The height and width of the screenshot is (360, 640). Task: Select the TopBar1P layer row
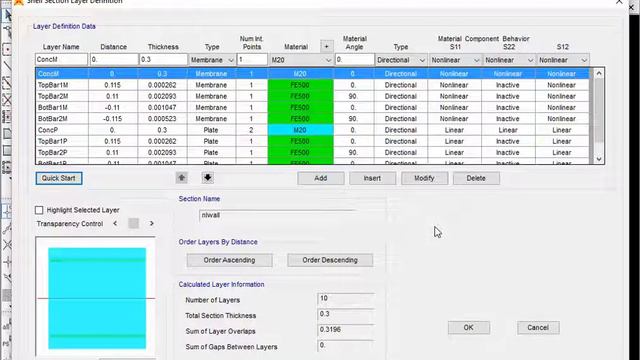(x=313, y=141)
